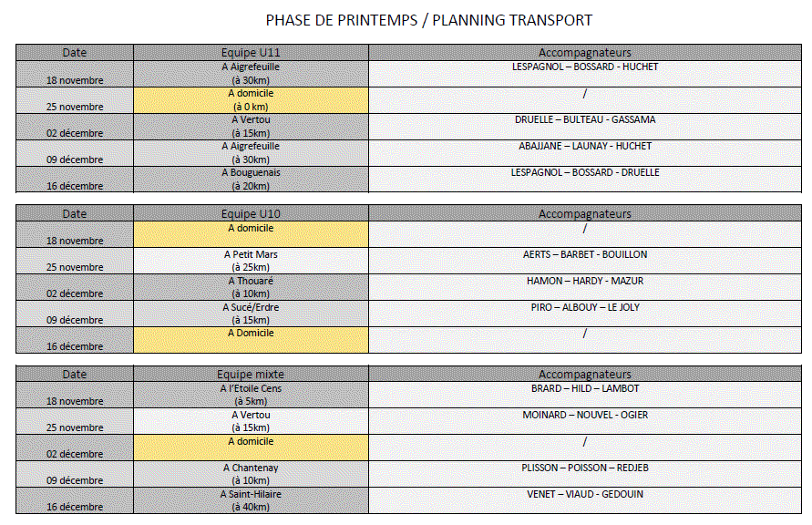Select the "Equipe U11" header cell
Image resolution: width=812 pixels, height=525 pixels.
pos(251,53)
